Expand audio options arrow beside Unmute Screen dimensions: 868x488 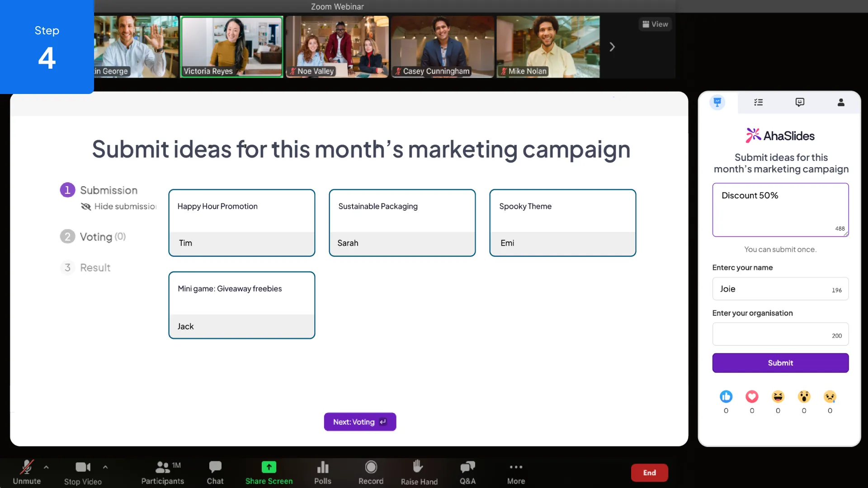[x=46, y=467]
